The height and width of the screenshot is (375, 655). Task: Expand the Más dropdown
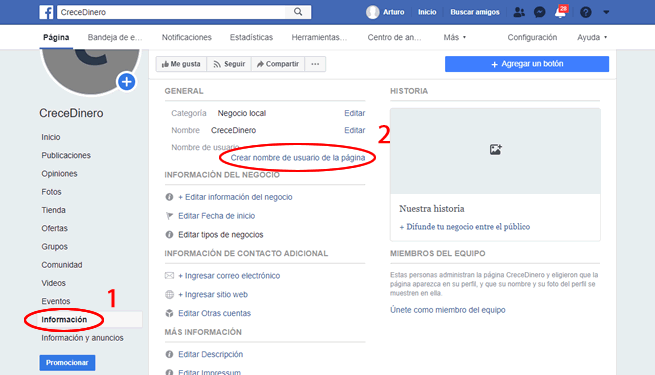pos(454,37)
